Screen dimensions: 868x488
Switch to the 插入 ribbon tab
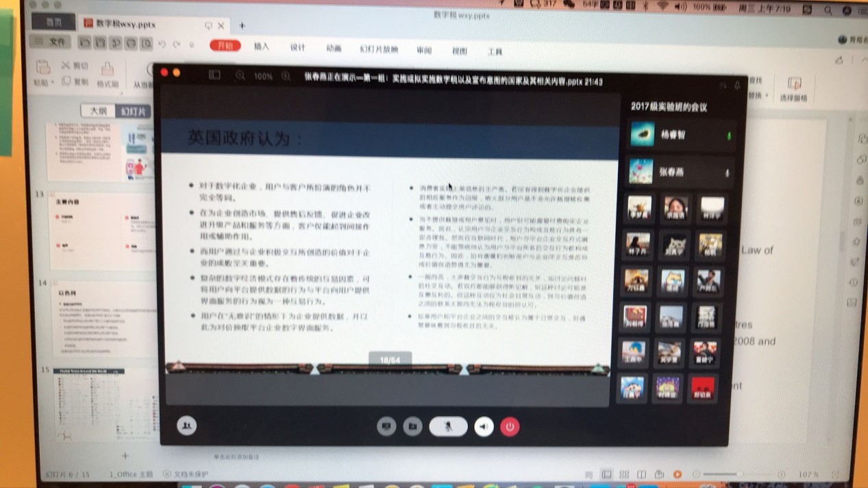tap(262, 47)
